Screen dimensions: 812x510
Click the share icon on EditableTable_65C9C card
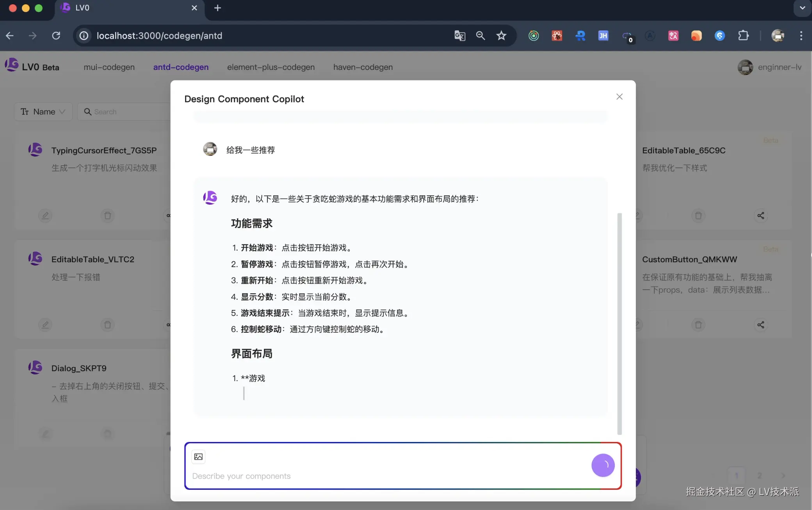click(760, 216)
